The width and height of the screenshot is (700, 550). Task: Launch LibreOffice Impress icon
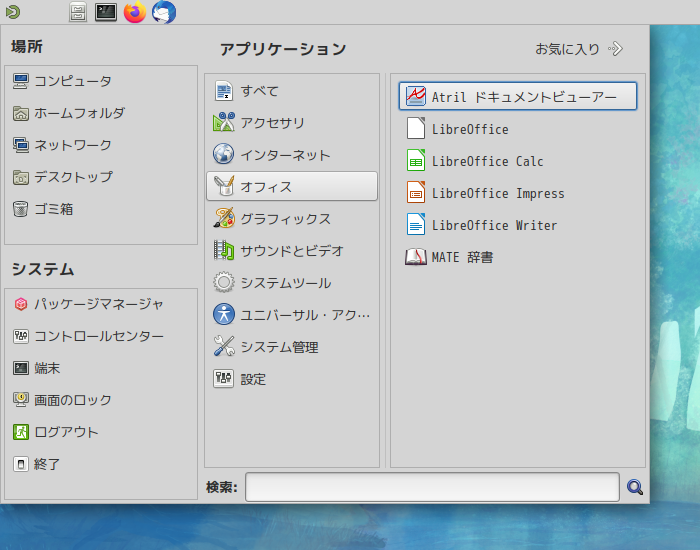(416, 193)
